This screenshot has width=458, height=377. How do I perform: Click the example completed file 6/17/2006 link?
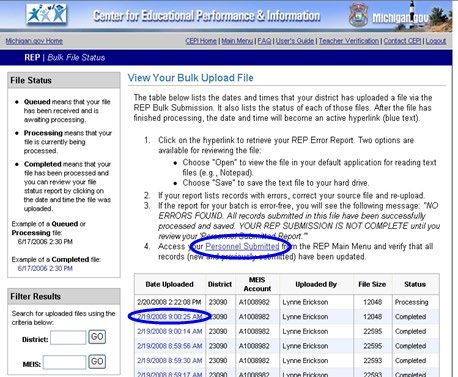[45, 268]
